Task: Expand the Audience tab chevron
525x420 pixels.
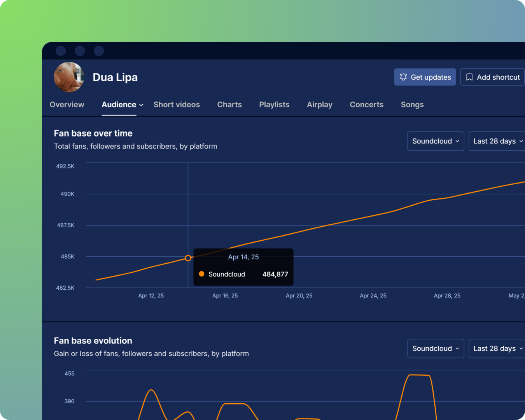Action: coord(142,105)
